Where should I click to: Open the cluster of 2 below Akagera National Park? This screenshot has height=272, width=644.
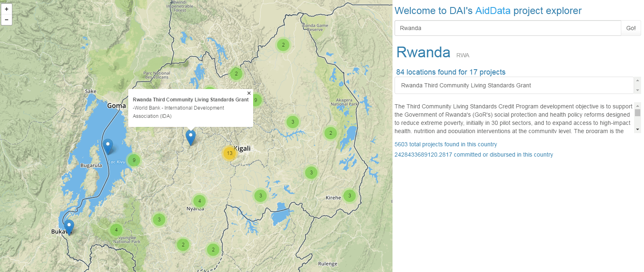point(331,133)
